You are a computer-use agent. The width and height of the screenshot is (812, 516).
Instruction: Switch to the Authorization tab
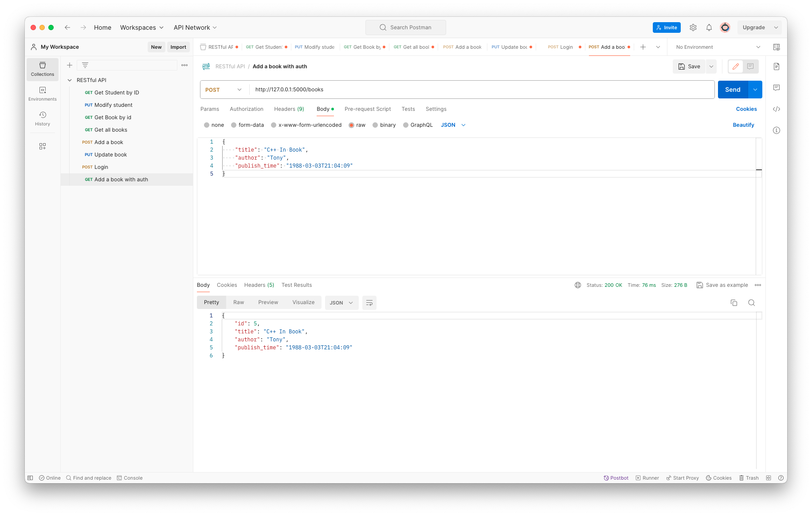pyautogui.click(x=247, y=109)
